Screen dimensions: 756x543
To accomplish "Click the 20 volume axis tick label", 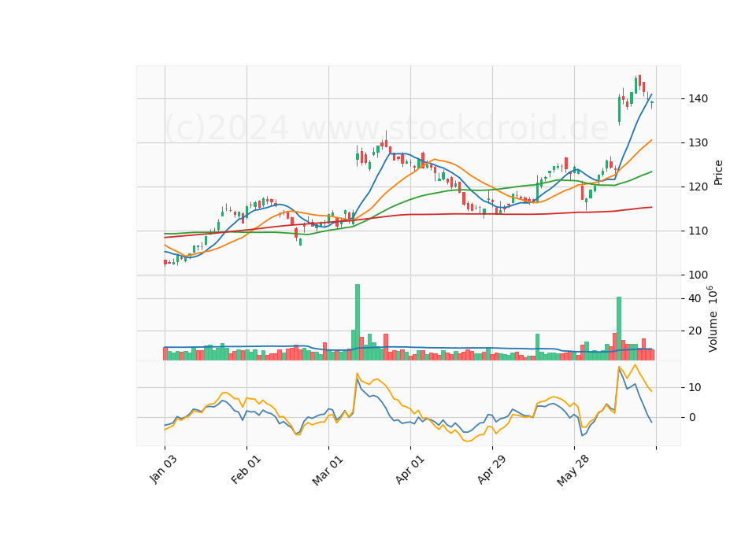I will [695, 331].
